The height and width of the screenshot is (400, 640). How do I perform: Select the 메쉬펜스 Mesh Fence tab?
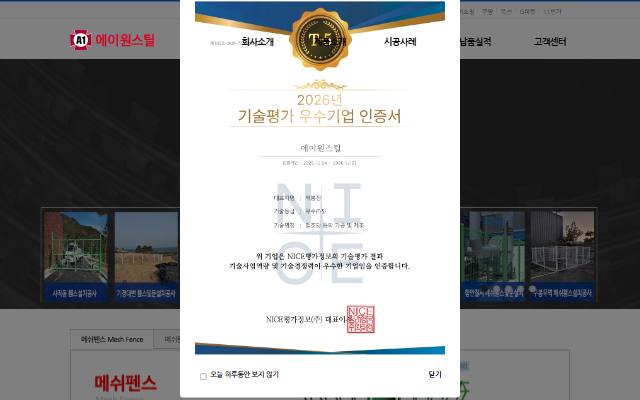[x=112, y=339]
